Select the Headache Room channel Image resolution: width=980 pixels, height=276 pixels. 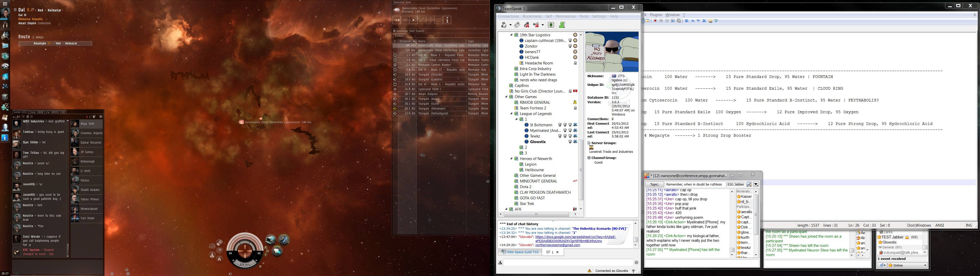pos(539,63)
